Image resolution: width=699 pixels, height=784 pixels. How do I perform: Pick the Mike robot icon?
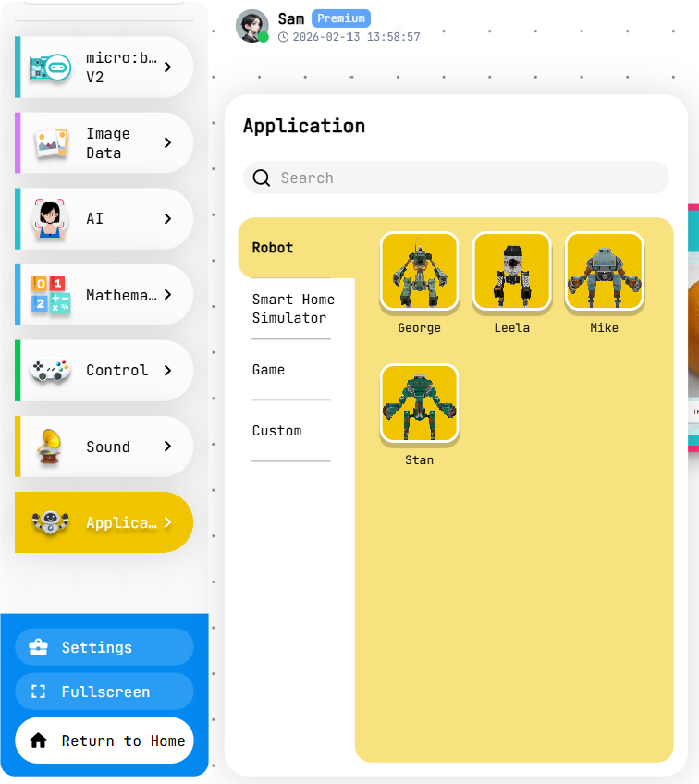click(x=604, y=271)
